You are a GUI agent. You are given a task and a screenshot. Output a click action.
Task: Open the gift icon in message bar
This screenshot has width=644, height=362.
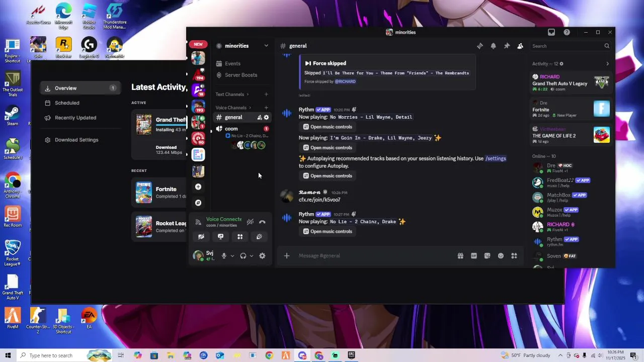460,256
